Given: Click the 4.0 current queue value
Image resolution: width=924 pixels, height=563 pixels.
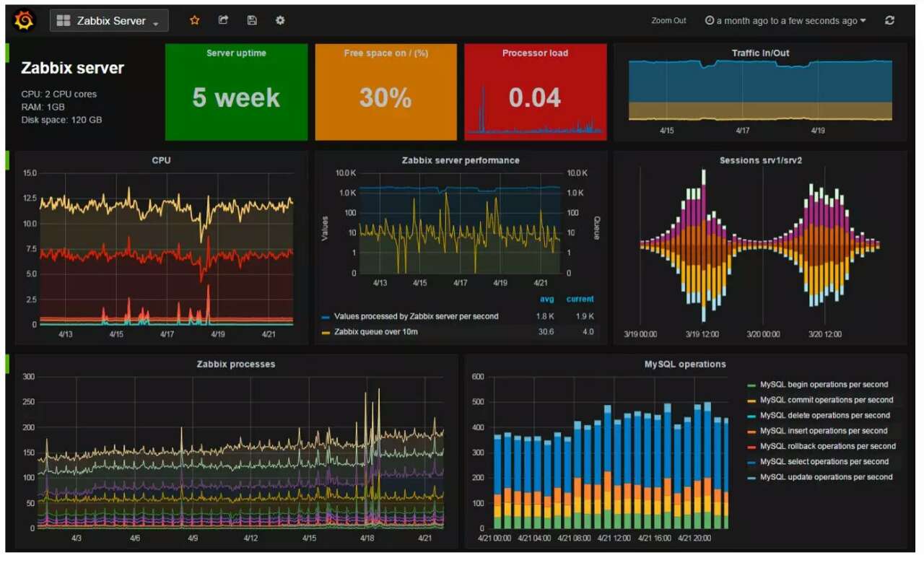Looking at the screenshot, I should point(588,332).
